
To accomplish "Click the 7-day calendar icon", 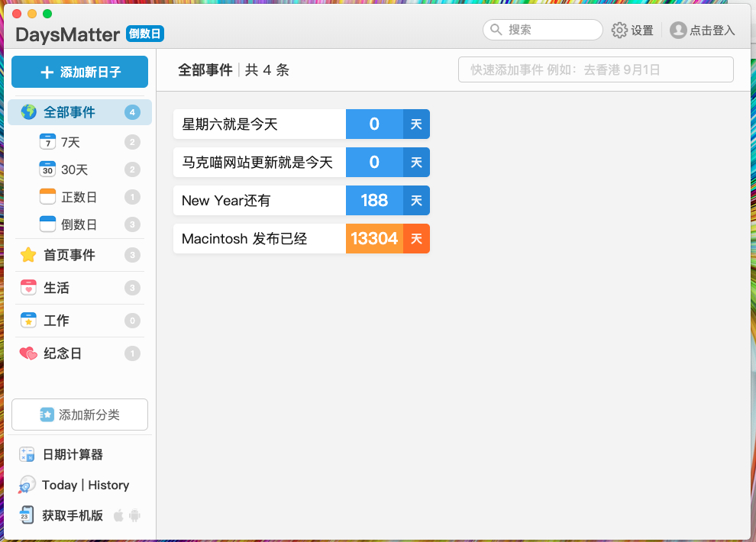I will 47,142.
